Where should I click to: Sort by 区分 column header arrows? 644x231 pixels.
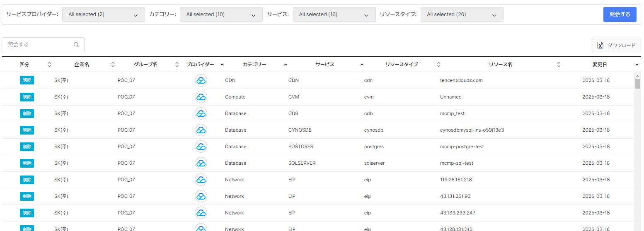50,65
